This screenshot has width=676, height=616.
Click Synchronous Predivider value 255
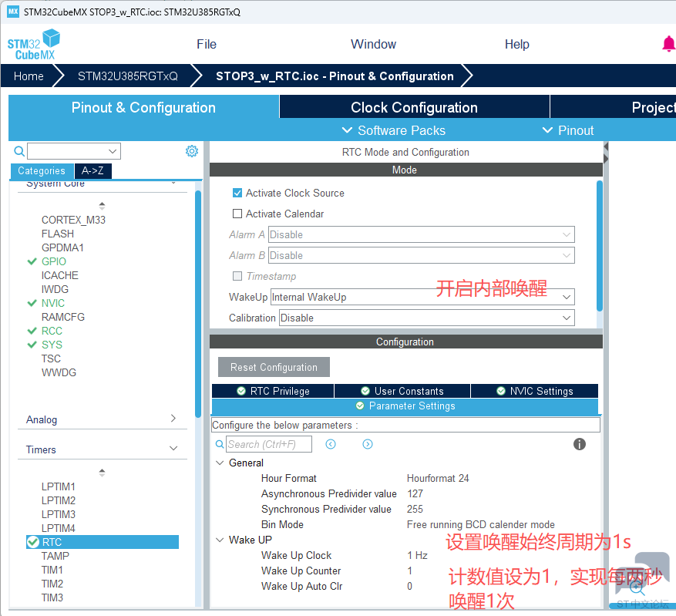click(x=415, y=509)
